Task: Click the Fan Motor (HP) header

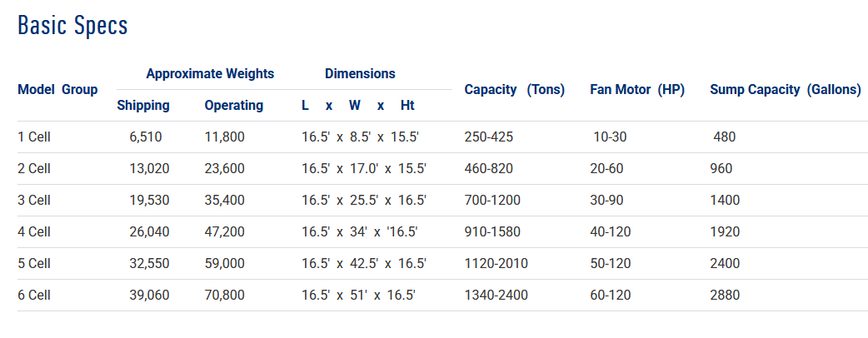Action: coord(637,89)
